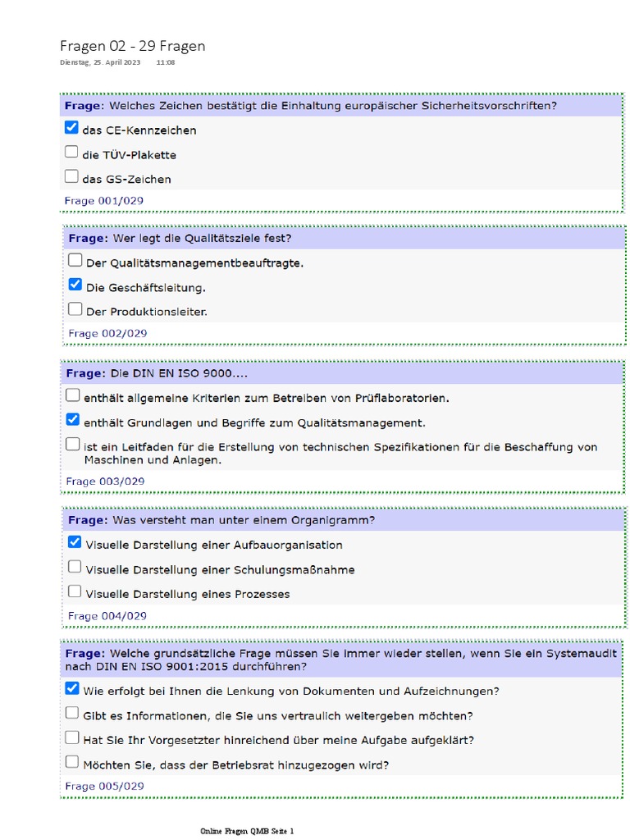Click the 'Online Fragen QMB Seite 1' footer
The height and width of the screenshot is (840, 630).
[x=247, y=831]
